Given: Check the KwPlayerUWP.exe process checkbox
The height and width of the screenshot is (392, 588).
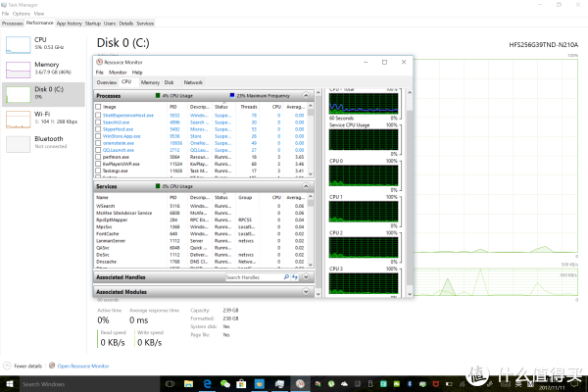Looking at the screenshot, I should point(98,164).
